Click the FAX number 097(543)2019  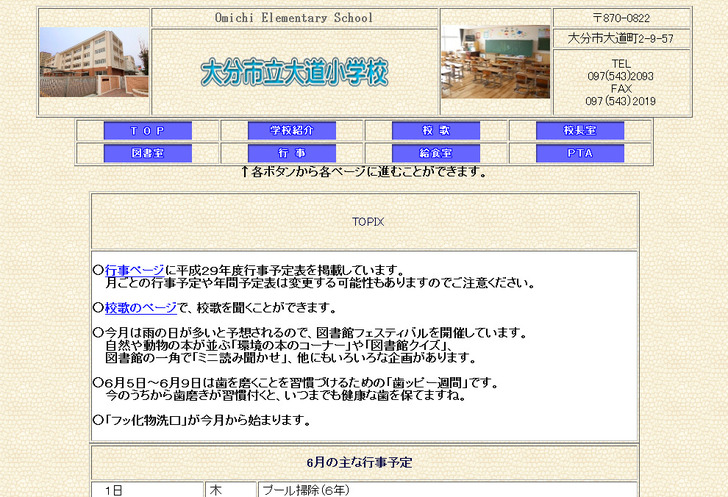click(x=621, y=101)
